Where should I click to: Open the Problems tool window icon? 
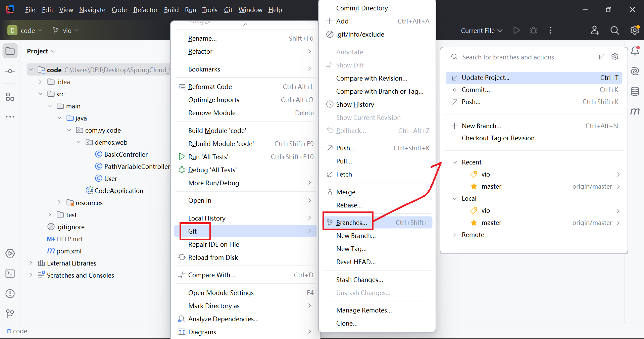(x=10, y=294)
